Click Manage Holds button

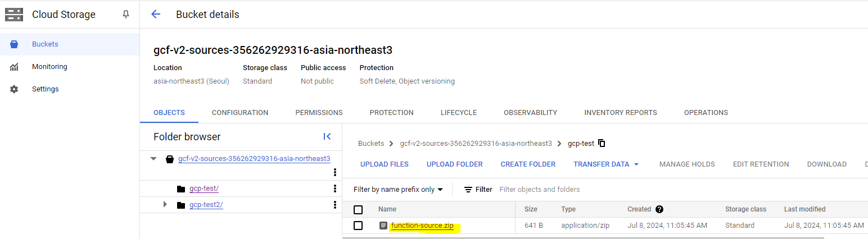687,164
